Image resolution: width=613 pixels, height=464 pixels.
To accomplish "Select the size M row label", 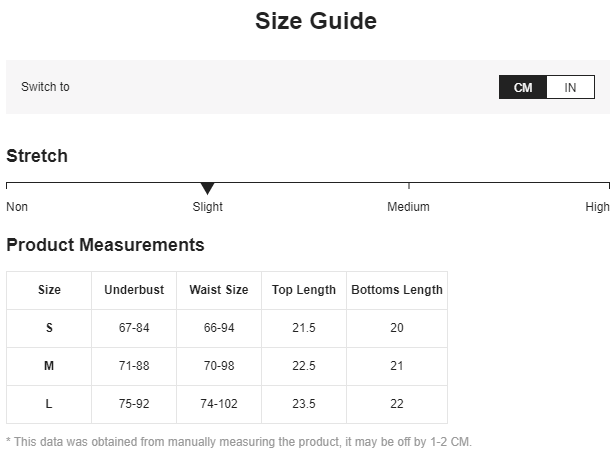I will click(x=49, y=366).
